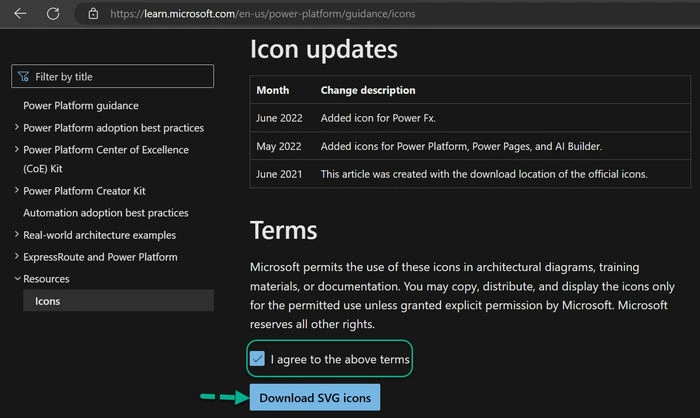Click the 'I agree to the above terms' label
The height and width of the screenshot is (418, 700).
coord(340,359)
